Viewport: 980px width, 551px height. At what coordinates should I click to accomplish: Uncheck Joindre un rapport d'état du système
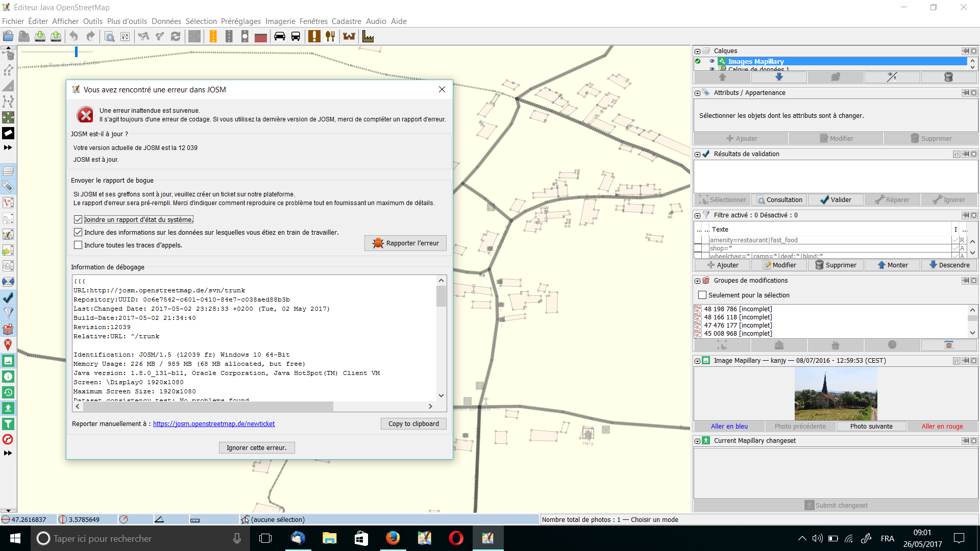click(78, 219)
